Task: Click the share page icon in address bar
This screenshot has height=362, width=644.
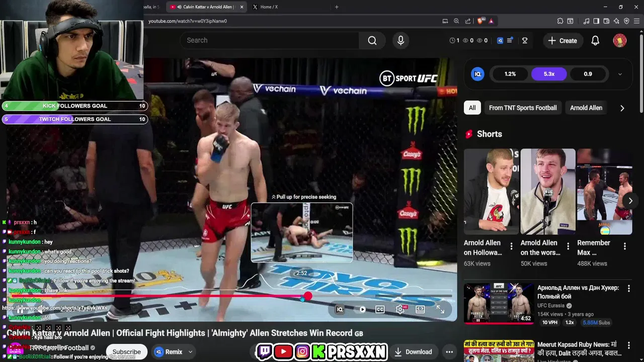Action: (468, 21)
